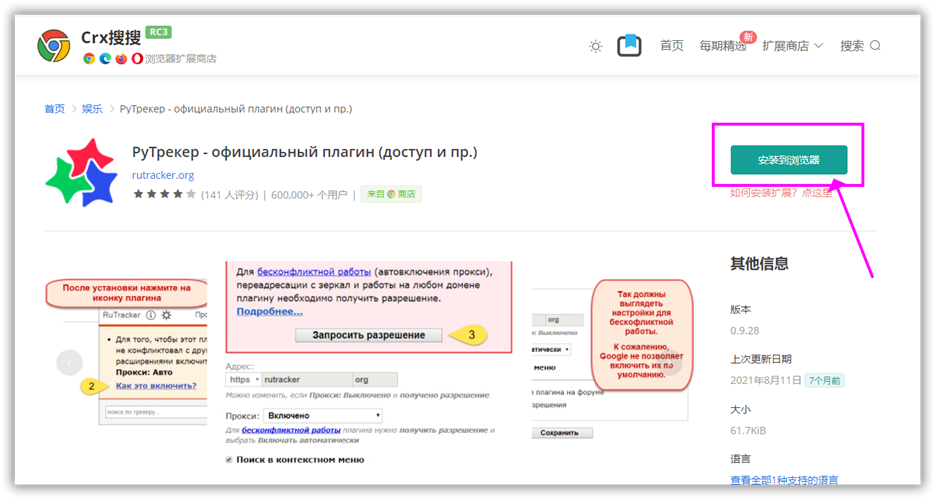
Task: Open 查看全部1种支持的语言 link
Action: click(784, 480)
